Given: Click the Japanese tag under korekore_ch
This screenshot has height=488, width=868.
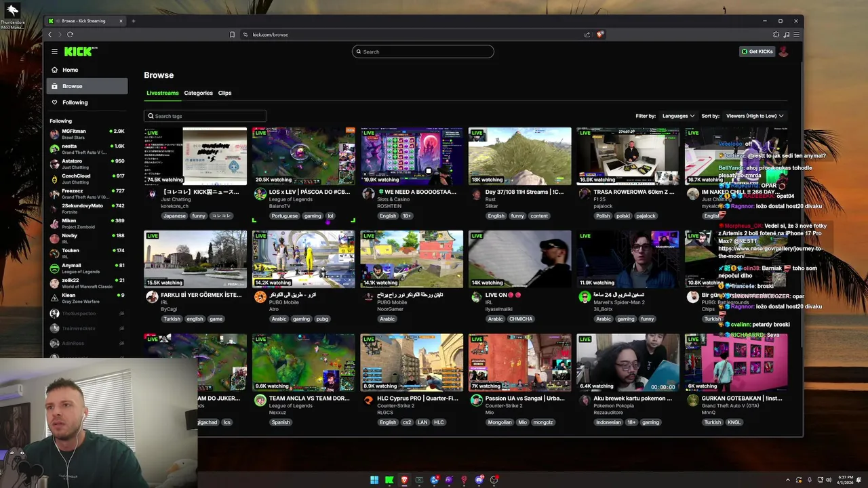Looking at the screenshot, I should click(x=174, y=216).
